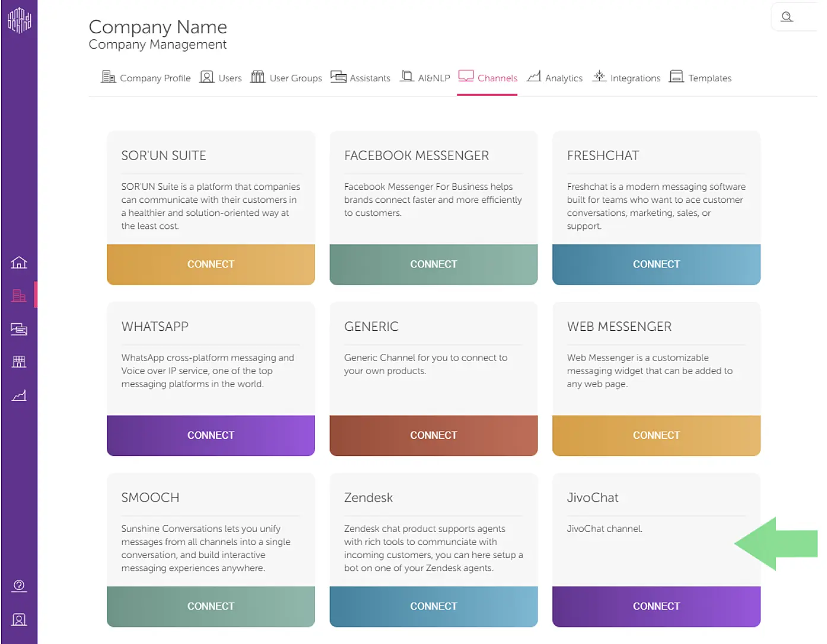Open the help icon in the sidebar

coord(19,586)
